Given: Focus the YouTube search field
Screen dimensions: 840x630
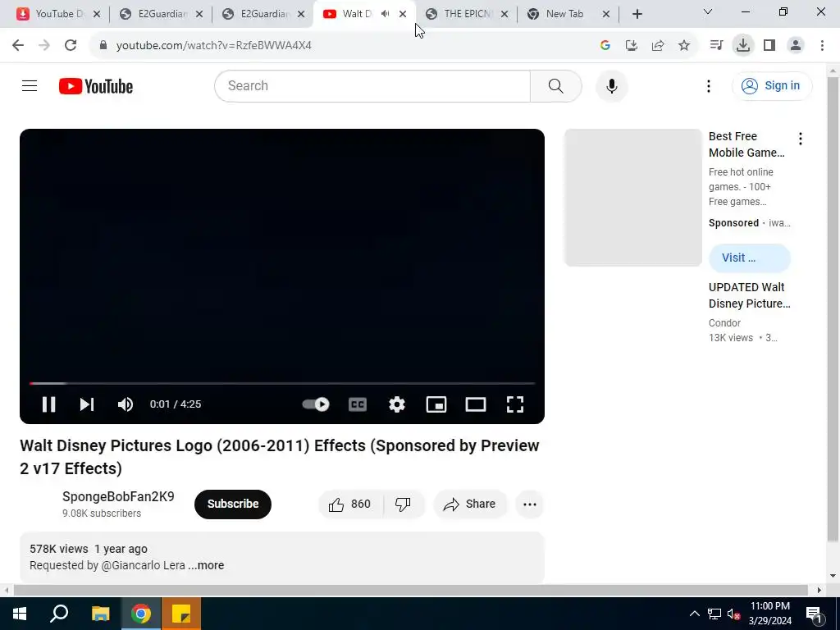Looking at the screenshot, I should 372,85.
